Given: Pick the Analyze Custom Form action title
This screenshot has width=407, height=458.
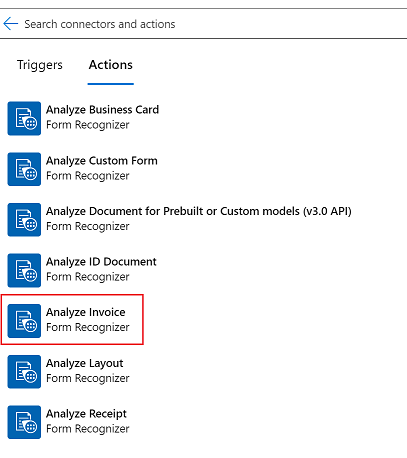Looking at the screenshot, I should tap(102, 161).
